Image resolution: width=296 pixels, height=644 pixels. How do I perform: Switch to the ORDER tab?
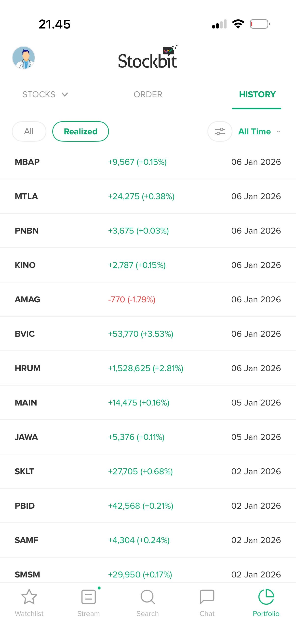click(148, 95)
